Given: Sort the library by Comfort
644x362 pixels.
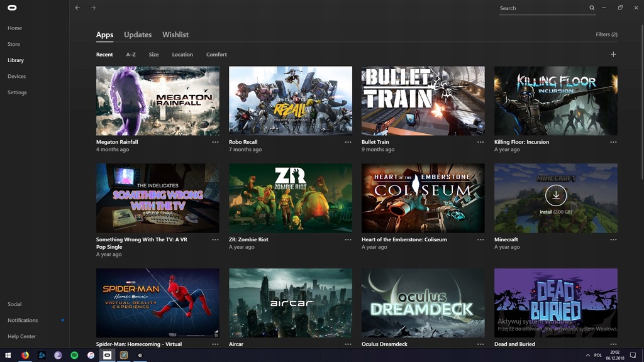Looking at the screenshot, I should coord(216,54).
